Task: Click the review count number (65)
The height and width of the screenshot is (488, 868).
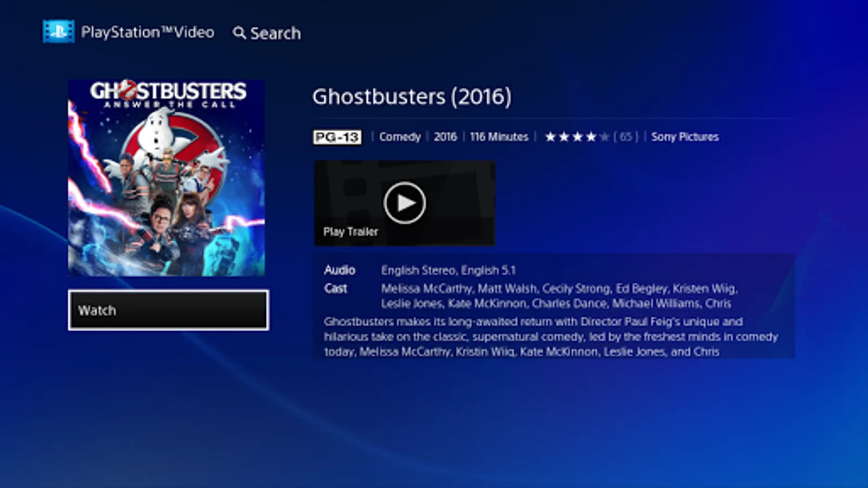Action: pos(626,137)
